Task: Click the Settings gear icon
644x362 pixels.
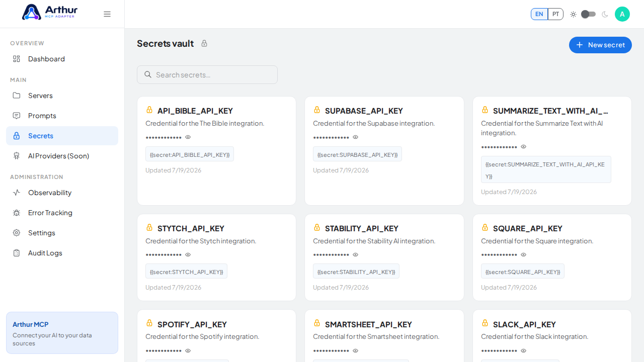Action: pyautogui.click(x=17, y=233)
